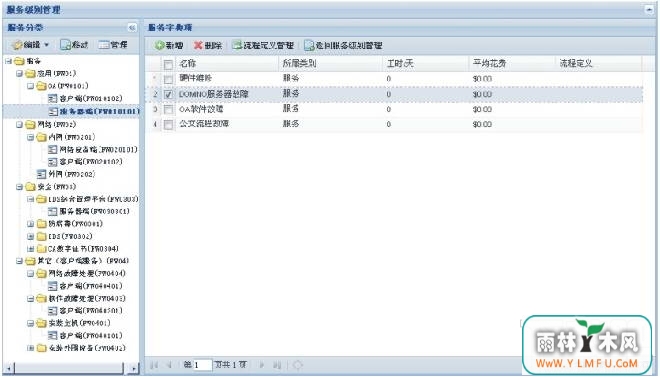Screen dimensions: 660x380
Task: Select the selected 服务器端 leaf under OA
Action: pyautogui.click(x=99, y=112)
